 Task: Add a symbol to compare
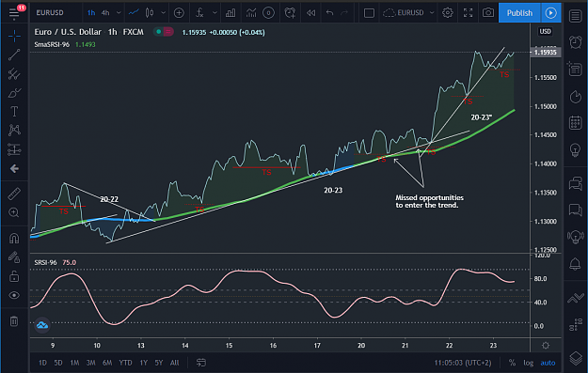[179, 13]
